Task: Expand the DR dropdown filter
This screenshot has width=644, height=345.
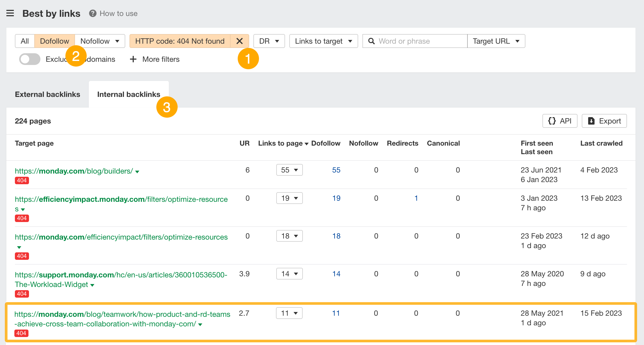Action: (268, 40)
